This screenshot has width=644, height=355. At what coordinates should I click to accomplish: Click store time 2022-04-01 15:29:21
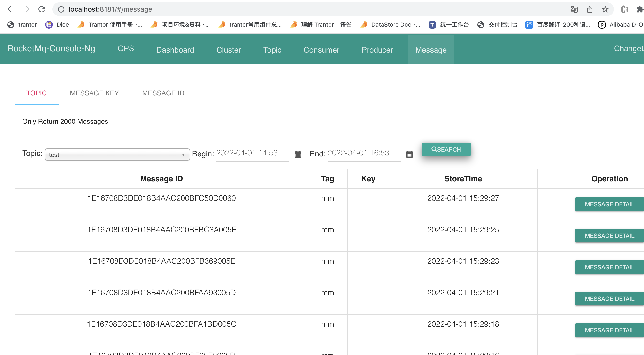tap(463, 293)
